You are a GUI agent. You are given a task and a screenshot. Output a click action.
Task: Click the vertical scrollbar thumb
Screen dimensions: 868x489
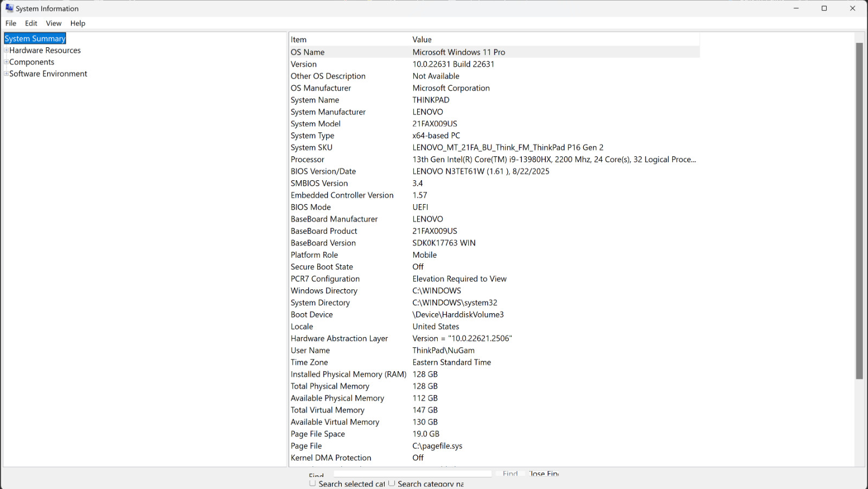tap(859, 211)
